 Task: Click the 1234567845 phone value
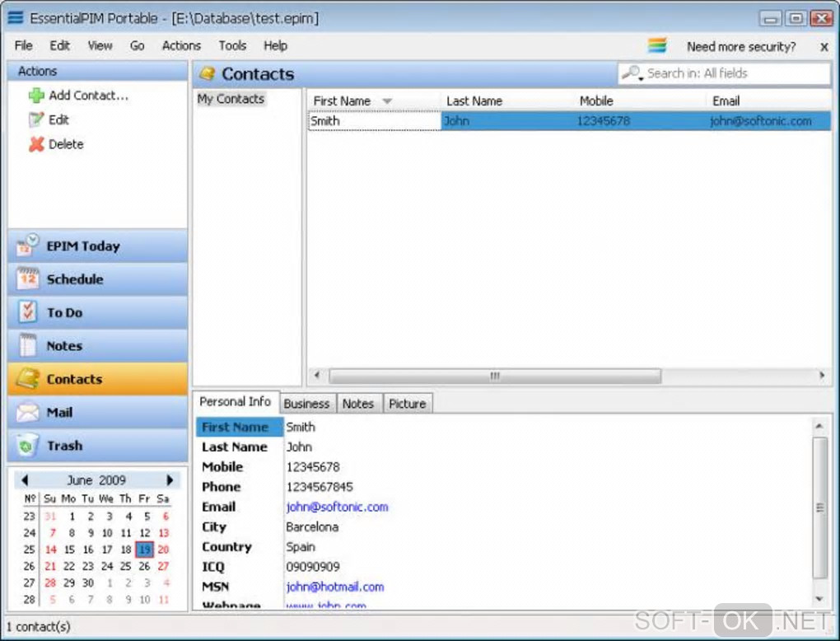click(x=320, y=487)
